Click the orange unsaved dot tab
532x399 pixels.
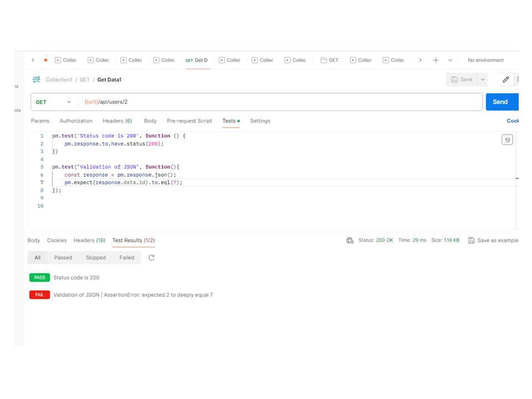pyautogui.click(x=45, y=60)
